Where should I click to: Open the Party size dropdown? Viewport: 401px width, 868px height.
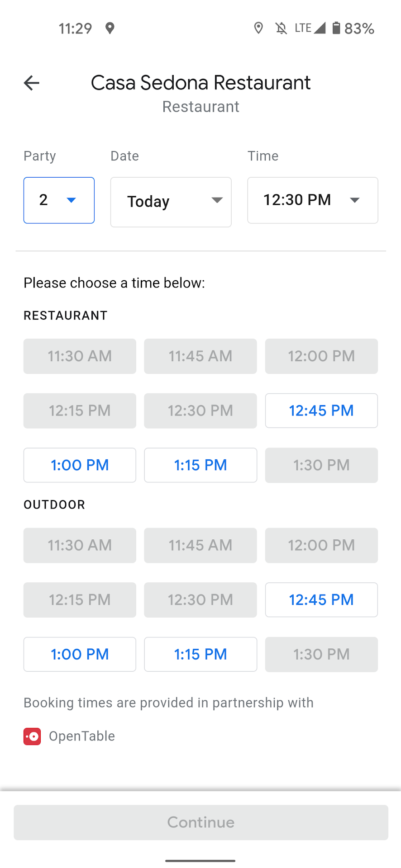59,200
